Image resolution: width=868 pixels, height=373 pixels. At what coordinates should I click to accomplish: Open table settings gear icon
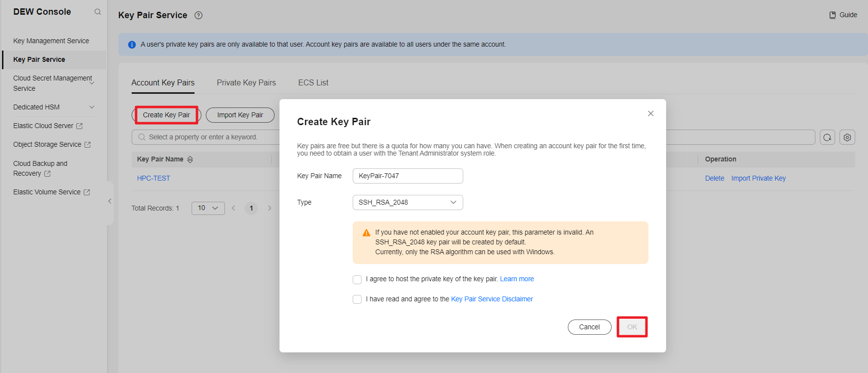coord(847,137)
